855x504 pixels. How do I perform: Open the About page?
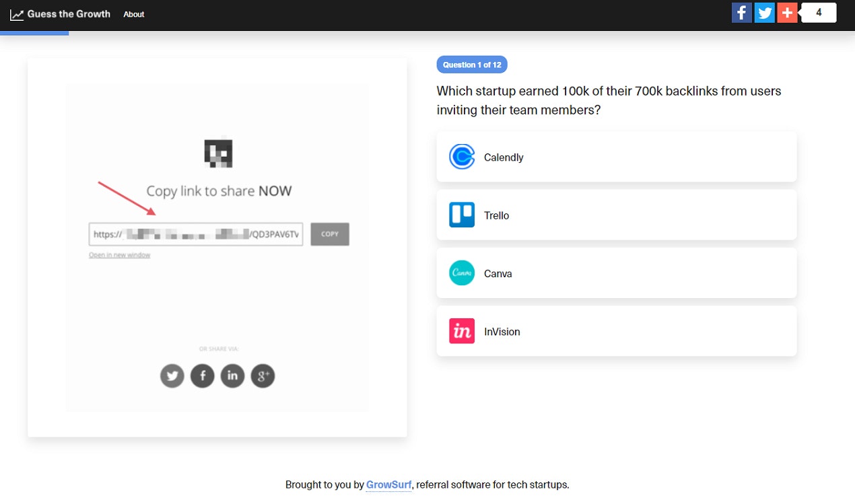point(134,14)
